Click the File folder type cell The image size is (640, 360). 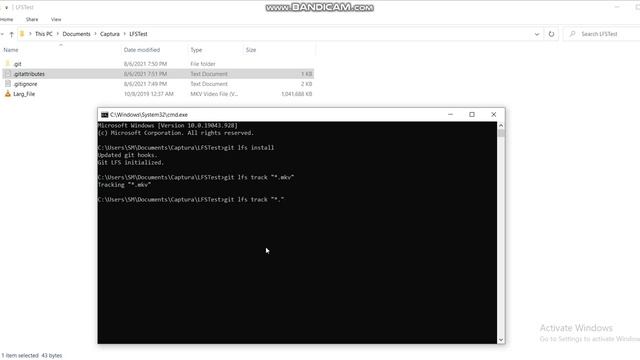coord(203,64)
